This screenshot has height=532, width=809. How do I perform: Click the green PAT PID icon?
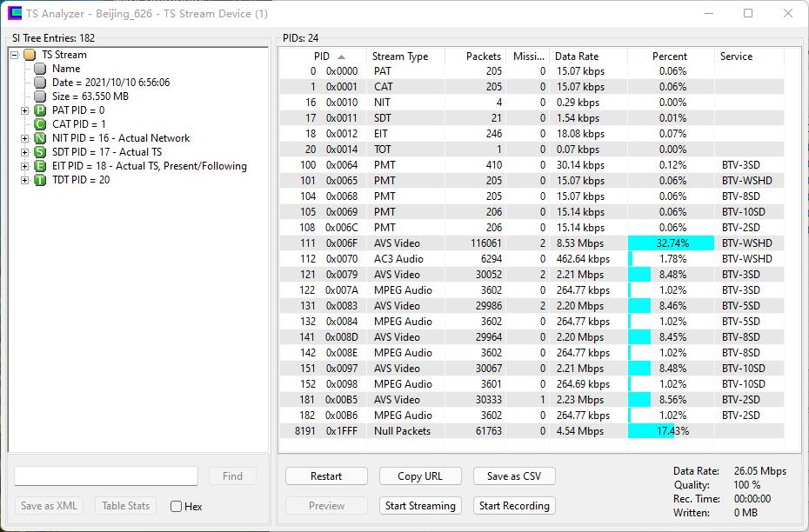[x=40, y=110]
